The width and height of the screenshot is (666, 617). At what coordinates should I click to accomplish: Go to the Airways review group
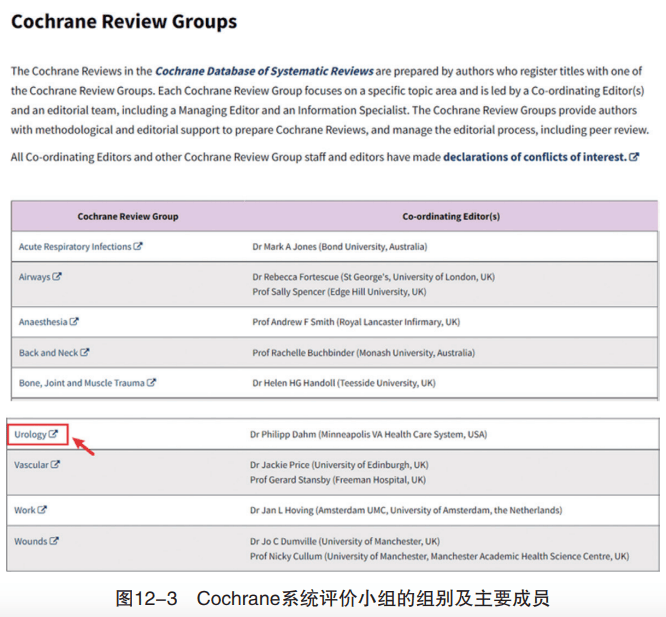point(34,277)
